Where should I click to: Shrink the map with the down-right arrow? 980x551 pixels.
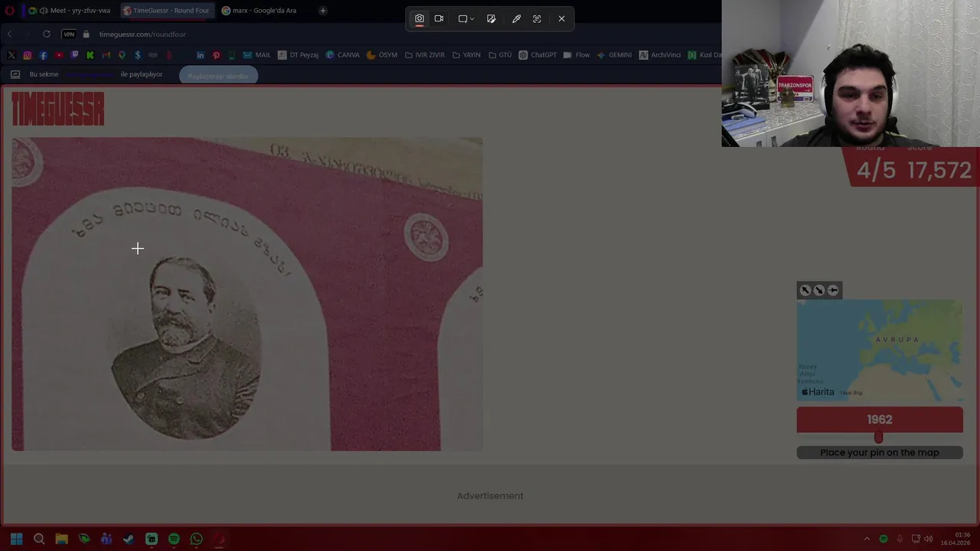[819, 290]
